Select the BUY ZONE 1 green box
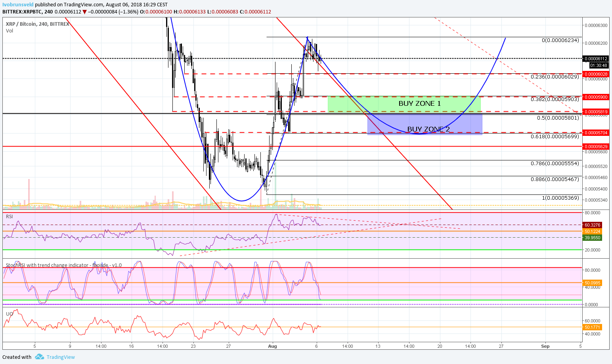Image resolution: width=612 pixels, height=364 pixels. (404, 104)
